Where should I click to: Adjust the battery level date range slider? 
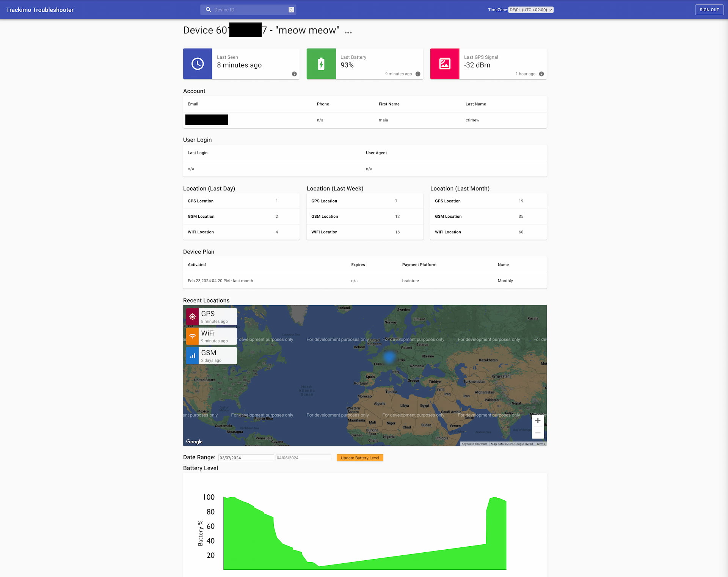pyautogui.click(x=245, y=458)
